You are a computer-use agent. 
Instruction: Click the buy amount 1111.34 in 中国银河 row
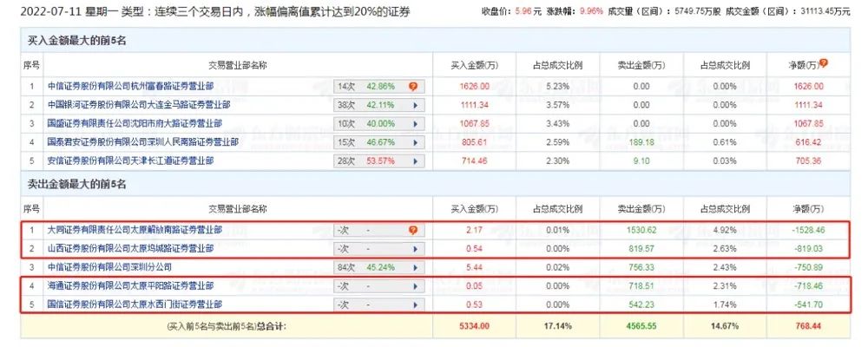pos(475,105)
